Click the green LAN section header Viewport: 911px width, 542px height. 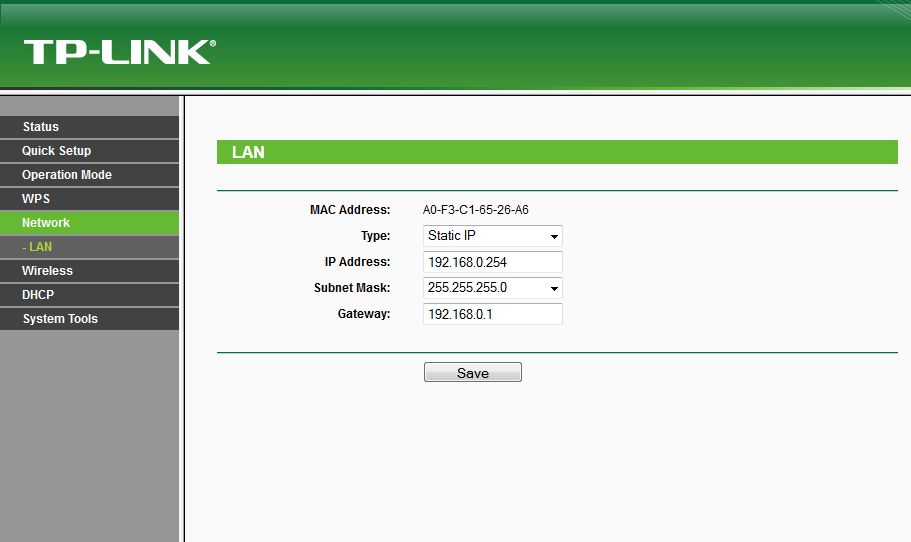pyautogui.click(x=557, y=153)
